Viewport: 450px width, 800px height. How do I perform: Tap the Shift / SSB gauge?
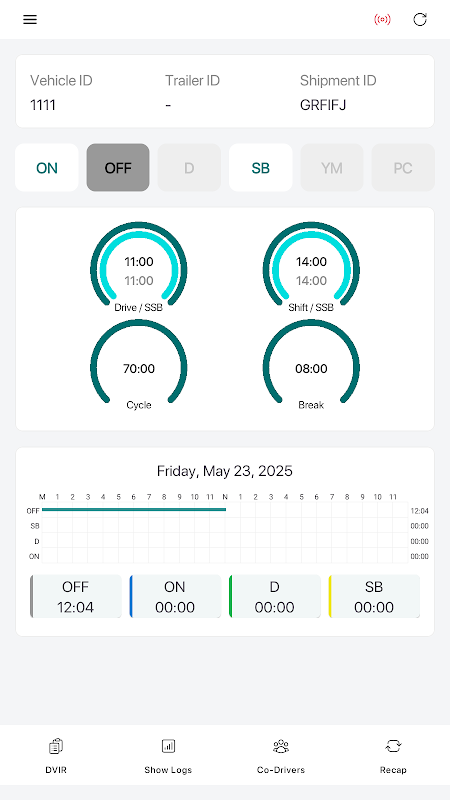point(311,267)
